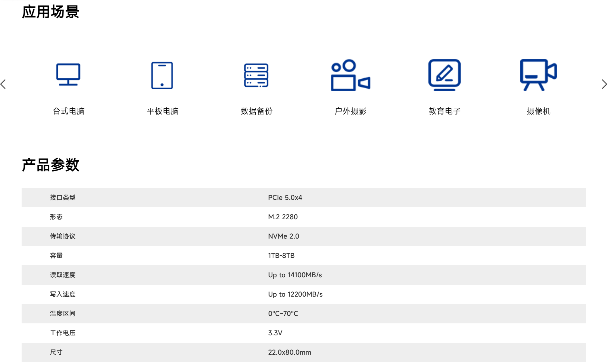
Task: Click the education electronics pencil icon
Action: click(x=444, y=75)
